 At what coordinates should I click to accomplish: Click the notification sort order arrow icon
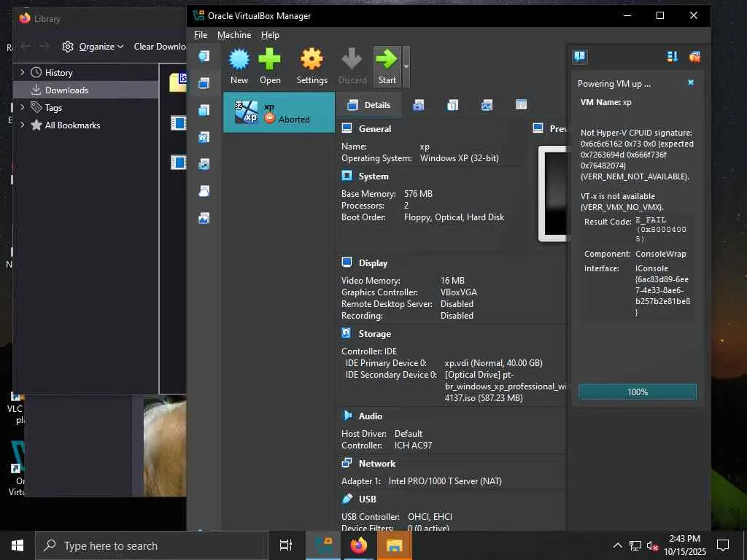672,57
